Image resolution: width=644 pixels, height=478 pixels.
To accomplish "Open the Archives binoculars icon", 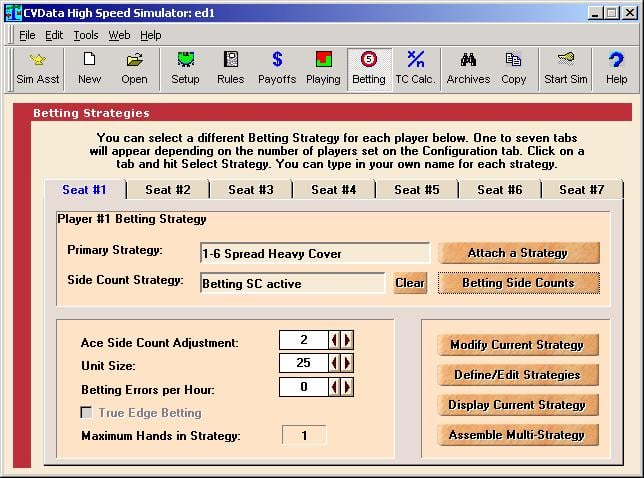I will (468, 68).
